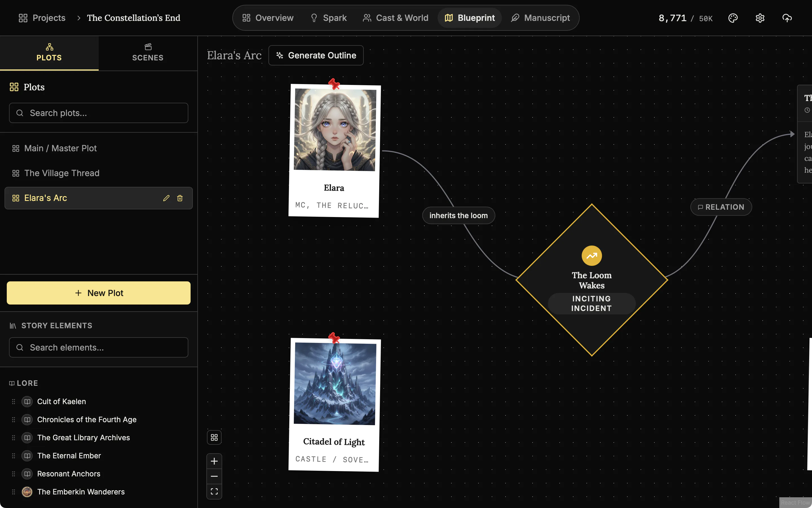Edit Elara's Arc with pencil icon
Screen dimensions: 812x508
pos(166,198)
